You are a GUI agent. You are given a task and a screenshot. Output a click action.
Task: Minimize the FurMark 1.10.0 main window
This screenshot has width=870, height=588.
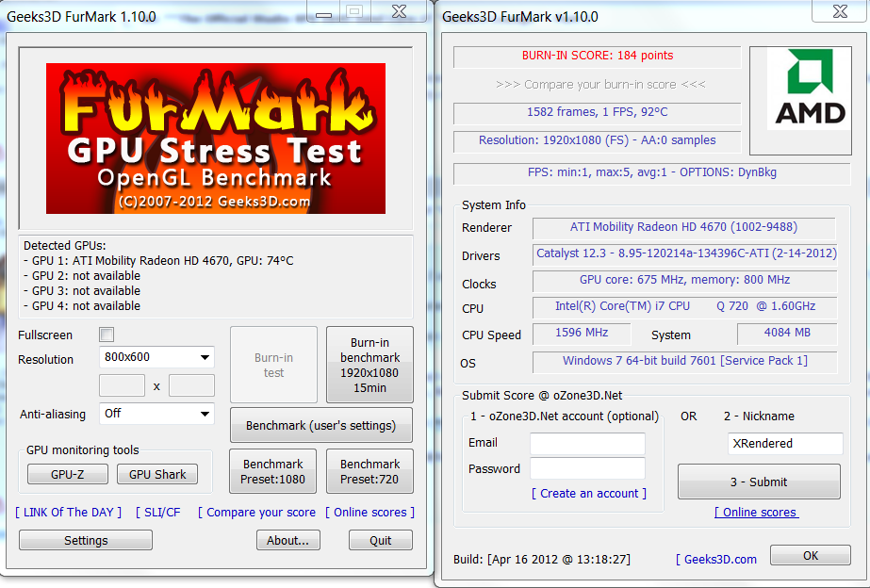tap(324, 11)
